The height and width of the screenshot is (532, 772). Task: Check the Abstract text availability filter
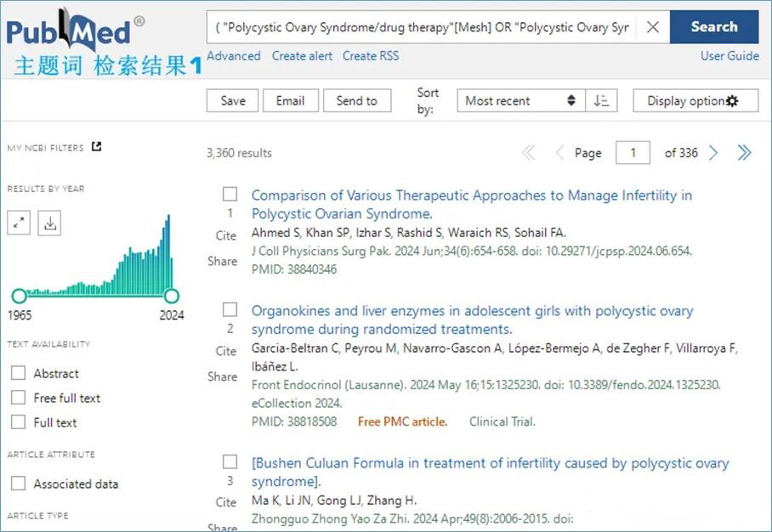pos(18,373)
